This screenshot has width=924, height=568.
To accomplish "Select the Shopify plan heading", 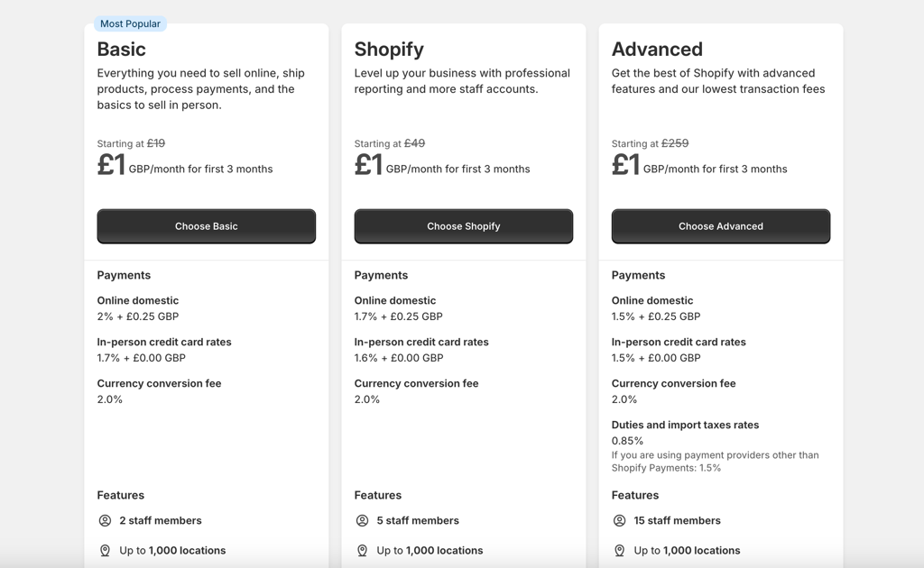I will (x=389, y=49).
